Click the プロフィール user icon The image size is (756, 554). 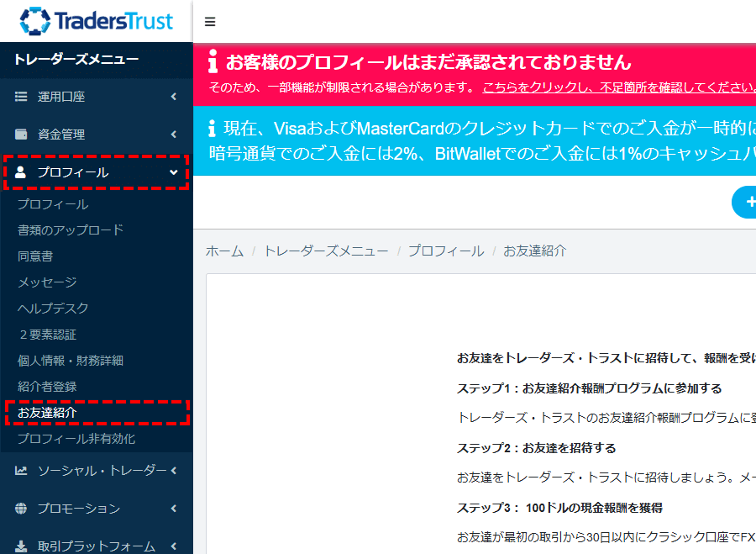(x=20, y=172)
